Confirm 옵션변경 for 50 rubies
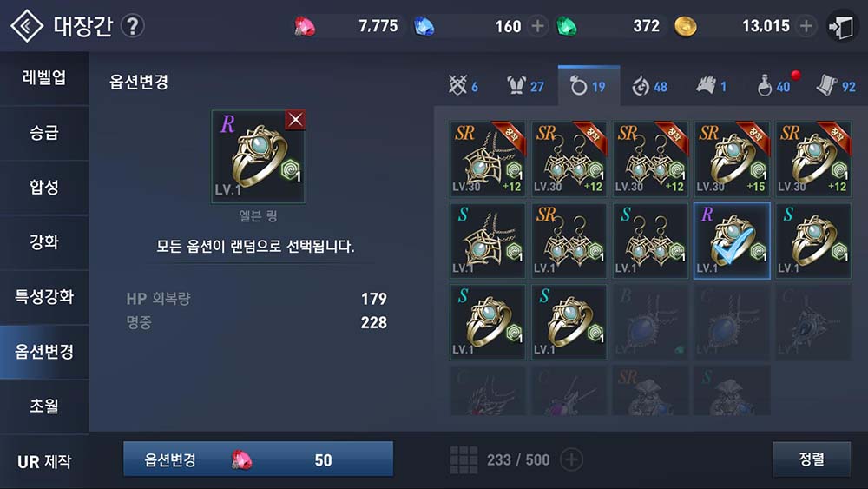Screen dimensions: 868x489 point(259,459)
